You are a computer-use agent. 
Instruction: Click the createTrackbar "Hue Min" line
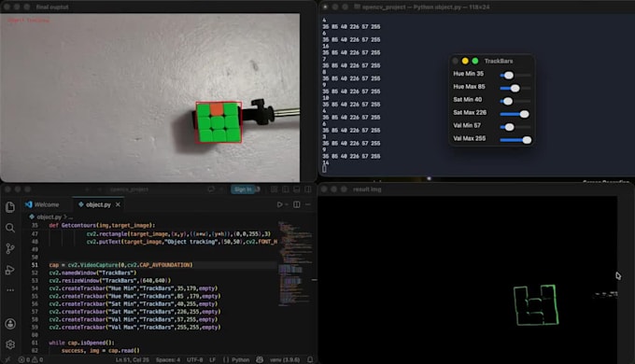click(134, 288)
